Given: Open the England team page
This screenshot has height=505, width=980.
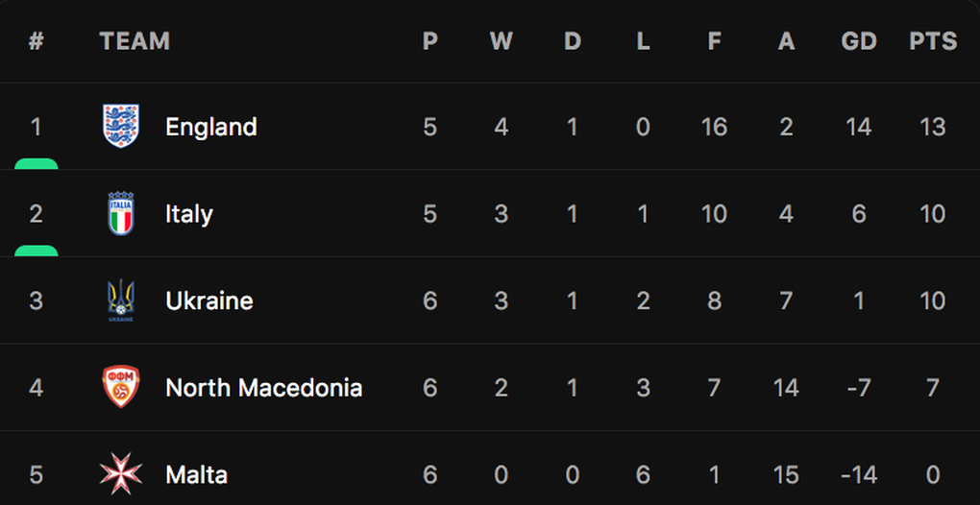Looking at the screenshot, I should coord(211,128).
